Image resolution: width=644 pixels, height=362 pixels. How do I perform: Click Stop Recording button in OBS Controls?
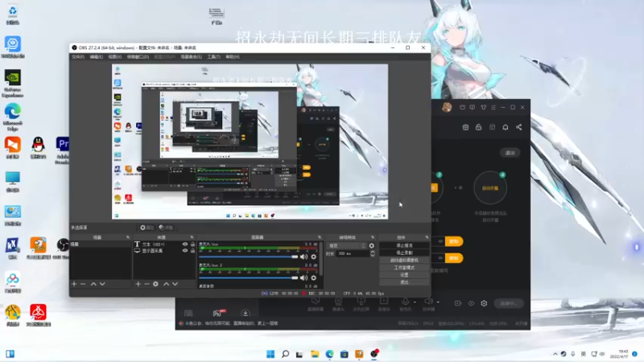coord(404,253)
